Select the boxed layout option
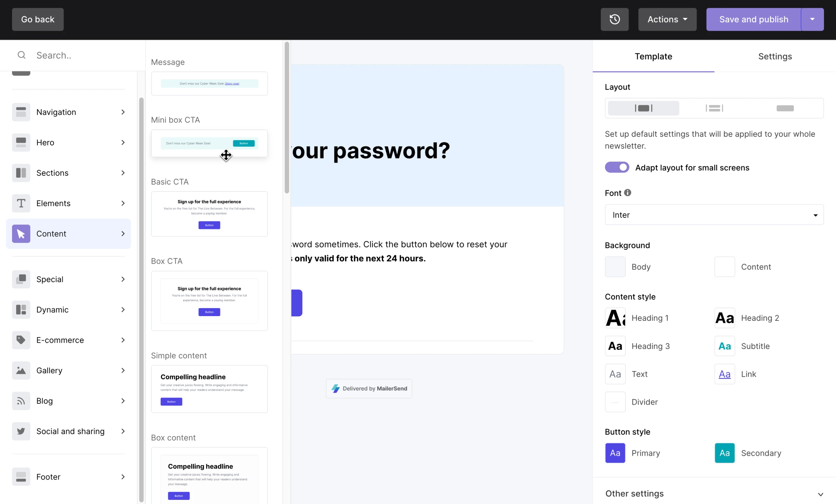The image size is (836, 504). click(643, 108)
